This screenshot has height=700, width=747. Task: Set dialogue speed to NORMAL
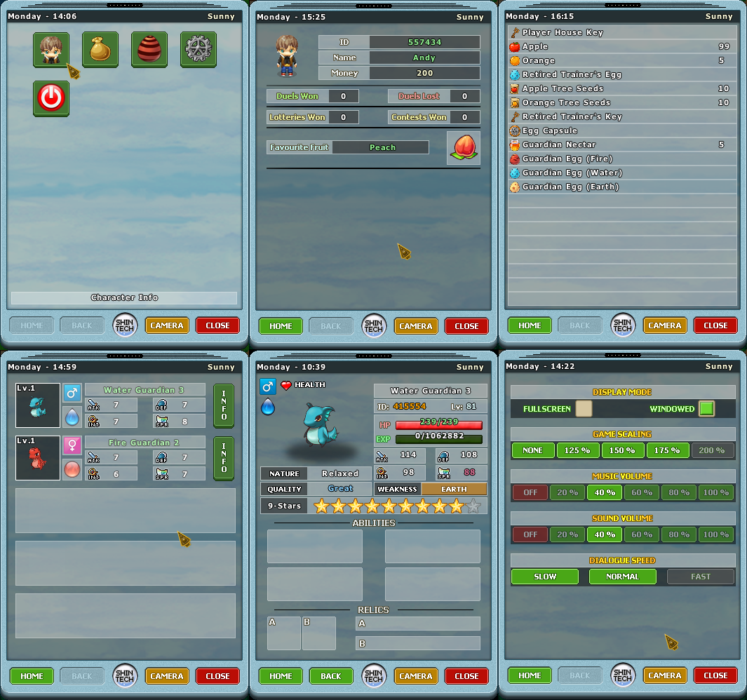623,577
